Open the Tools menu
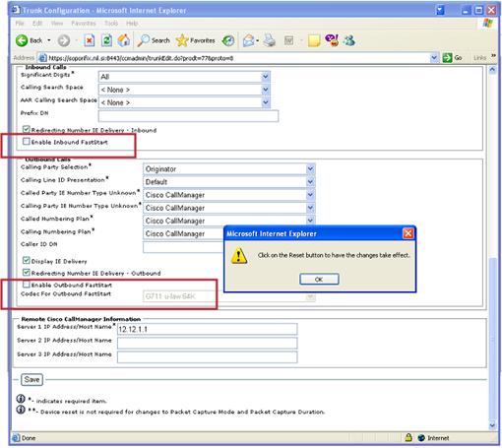 tap(111, 24)
